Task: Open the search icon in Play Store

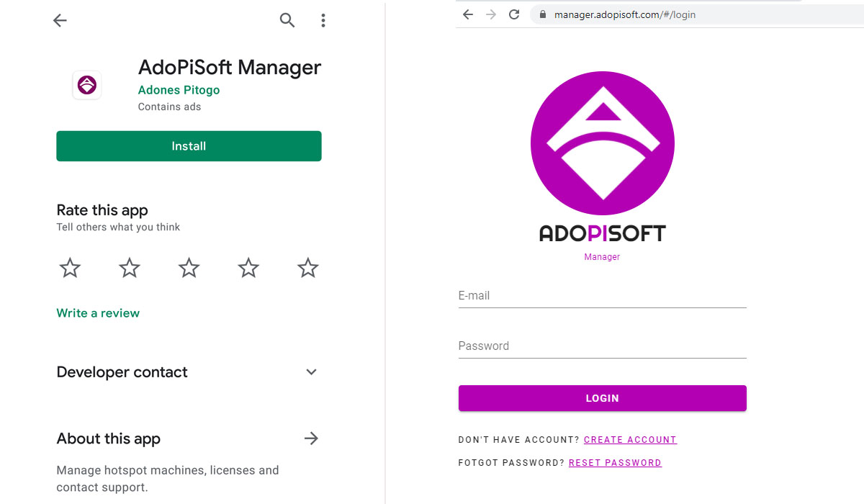Action: pos(287,20)
